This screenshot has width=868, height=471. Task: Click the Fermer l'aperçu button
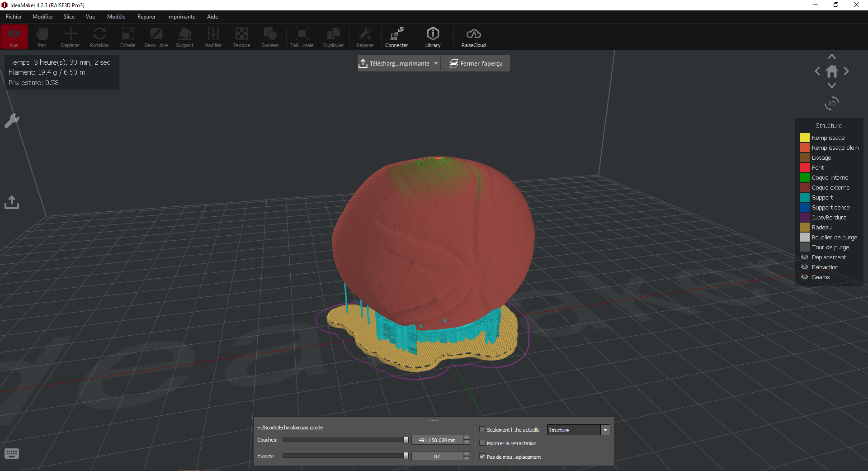[476, 63]
